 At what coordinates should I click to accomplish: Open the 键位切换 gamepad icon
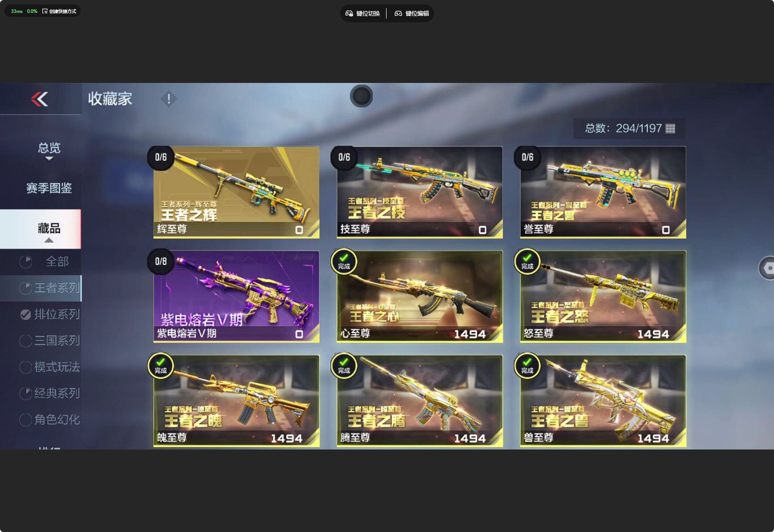[349, 13]
